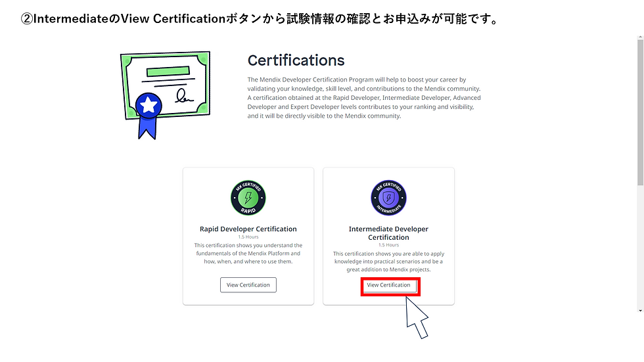The width and height of the screenshot is (644, 362).
Task: Click '1.5 Hours' under Rapid Developer Certification
Action: 248,237
